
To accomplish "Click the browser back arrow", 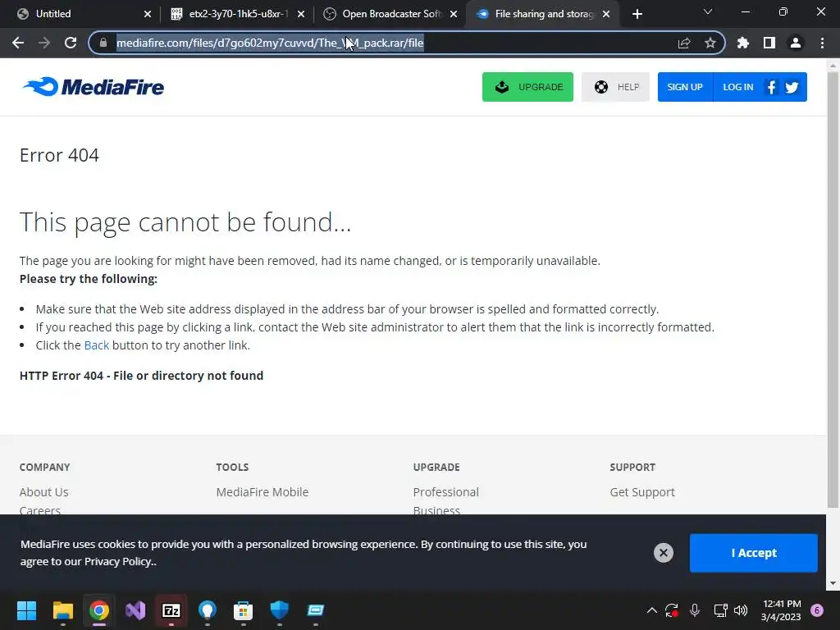I will point(18,43).
